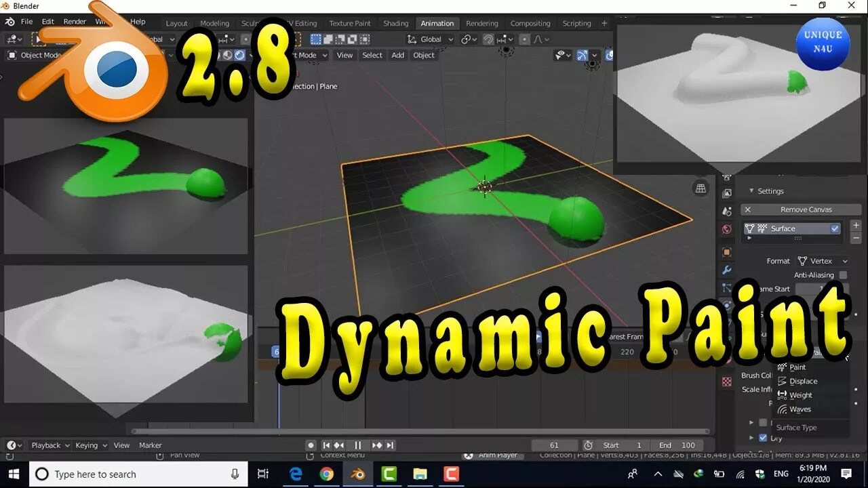This screenshot has width=868, height=488.
Task: Open proportional editing falloff dropdown
Action: click(540, 39)
